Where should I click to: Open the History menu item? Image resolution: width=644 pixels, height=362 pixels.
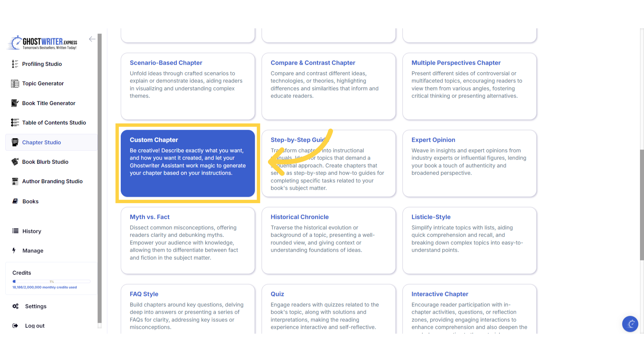32,231
